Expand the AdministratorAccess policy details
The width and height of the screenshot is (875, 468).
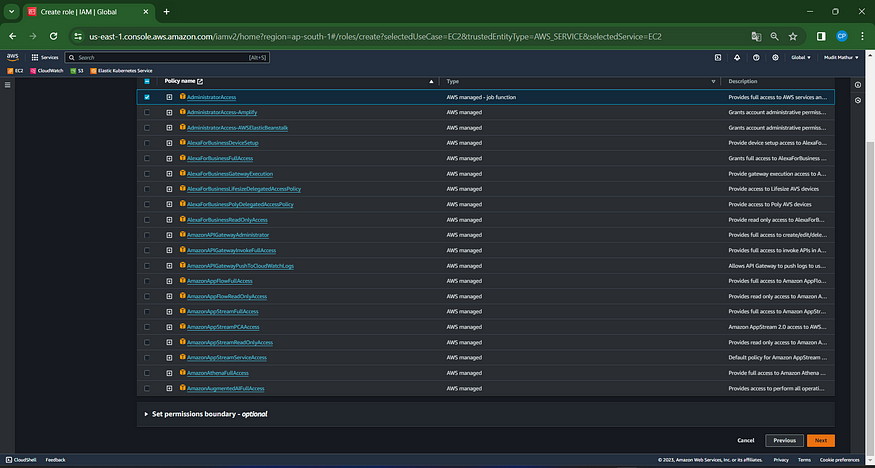(169, 97)
